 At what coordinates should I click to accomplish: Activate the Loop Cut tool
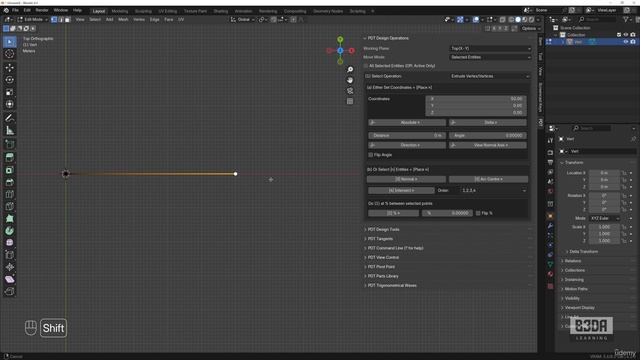[x=9, y=194]
